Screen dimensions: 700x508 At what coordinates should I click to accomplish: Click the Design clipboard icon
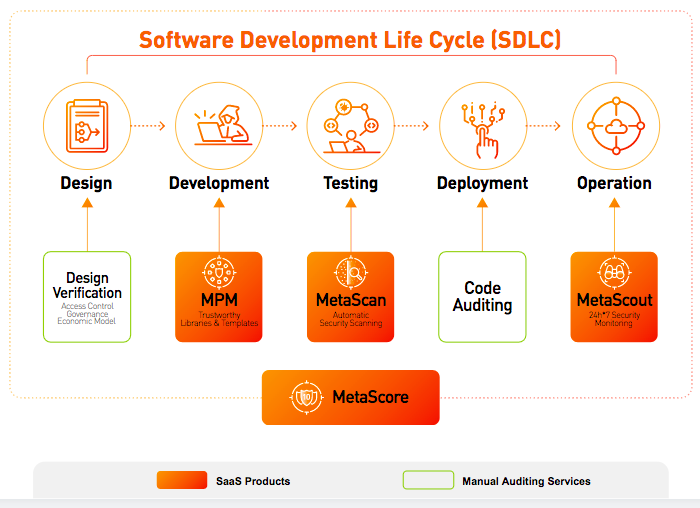coord(87,126)
